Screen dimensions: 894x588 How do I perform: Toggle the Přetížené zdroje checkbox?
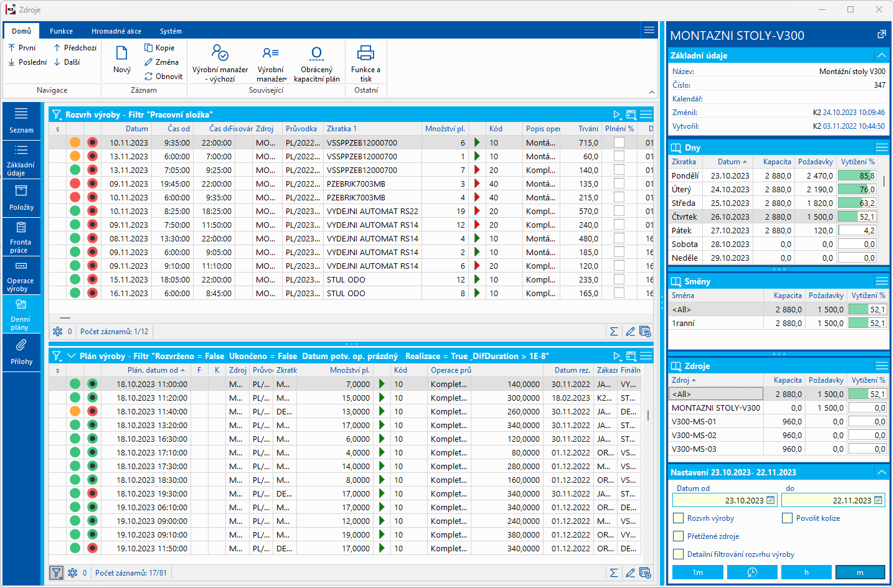(x=679, y=536)
